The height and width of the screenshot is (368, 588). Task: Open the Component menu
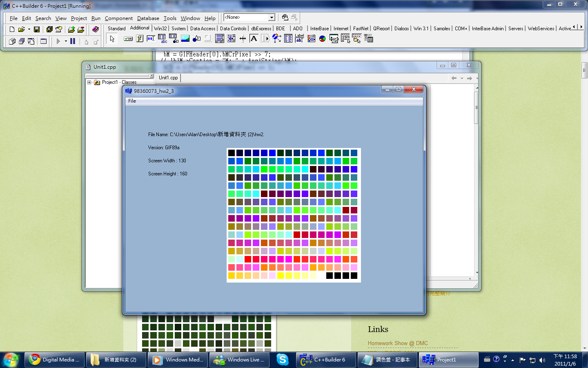click(118, 18)
